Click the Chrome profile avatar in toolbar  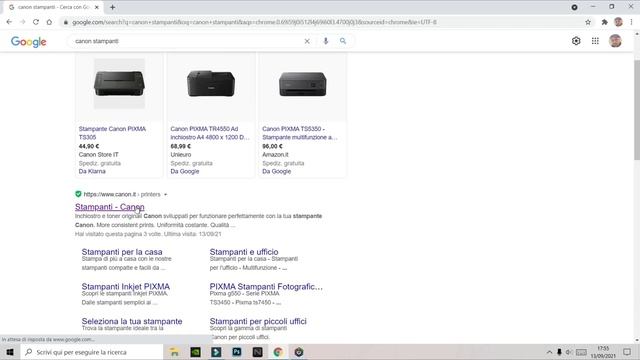click(x=618, y=22)
